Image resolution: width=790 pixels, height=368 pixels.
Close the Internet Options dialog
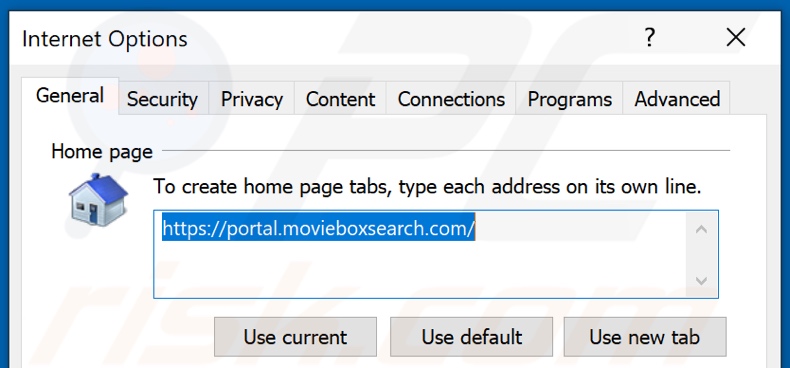tap(736, 38)
